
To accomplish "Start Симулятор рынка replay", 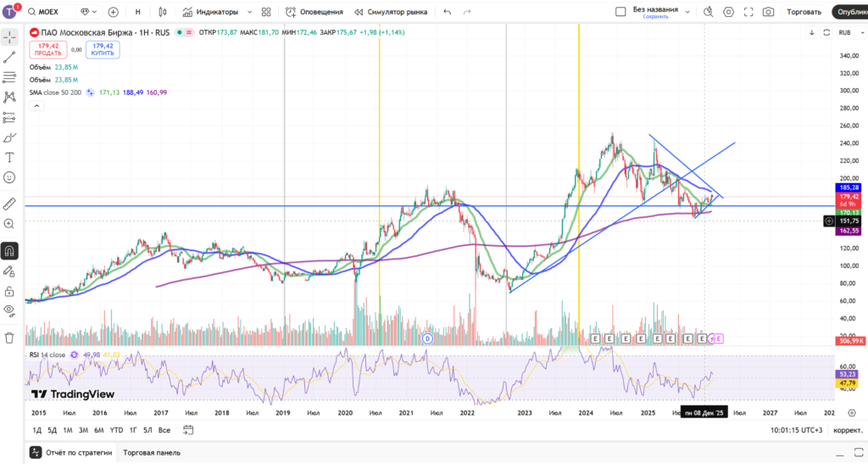I will tap(391, 12).
